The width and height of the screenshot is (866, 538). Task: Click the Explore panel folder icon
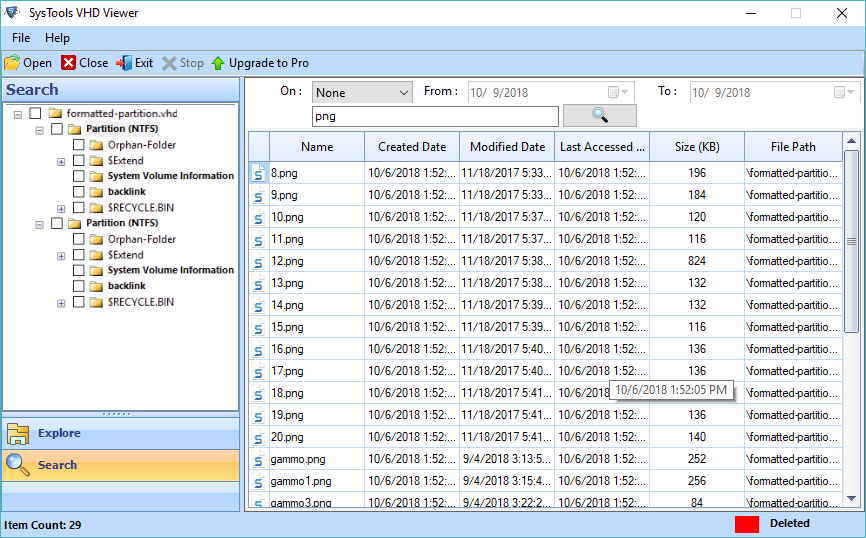click(x=18, y=434)
